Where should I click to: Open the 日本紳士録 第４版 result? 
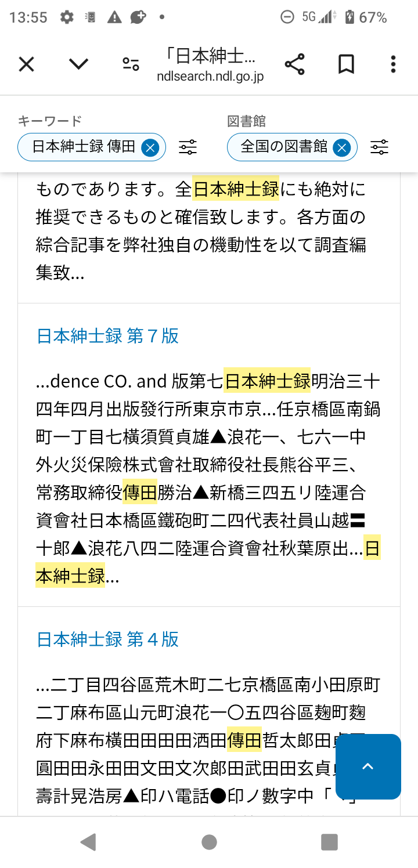(x=108, y=639)
